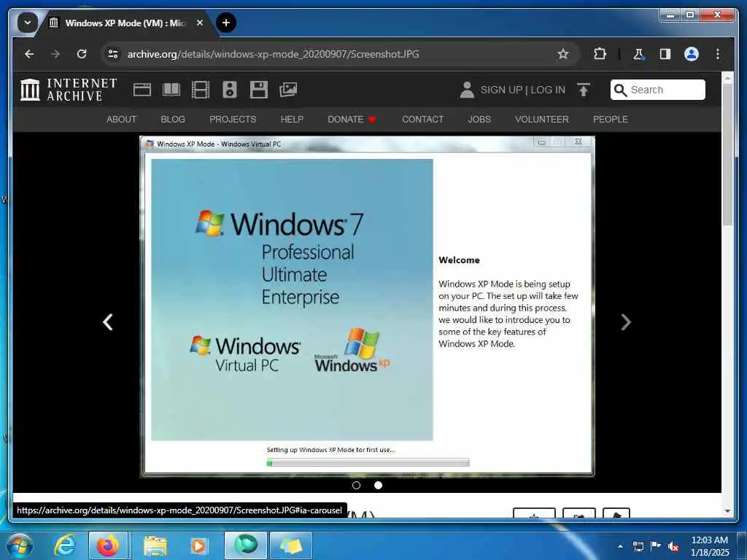
Task: Open the Chrome profile avatar
Action: click(692, 54)
